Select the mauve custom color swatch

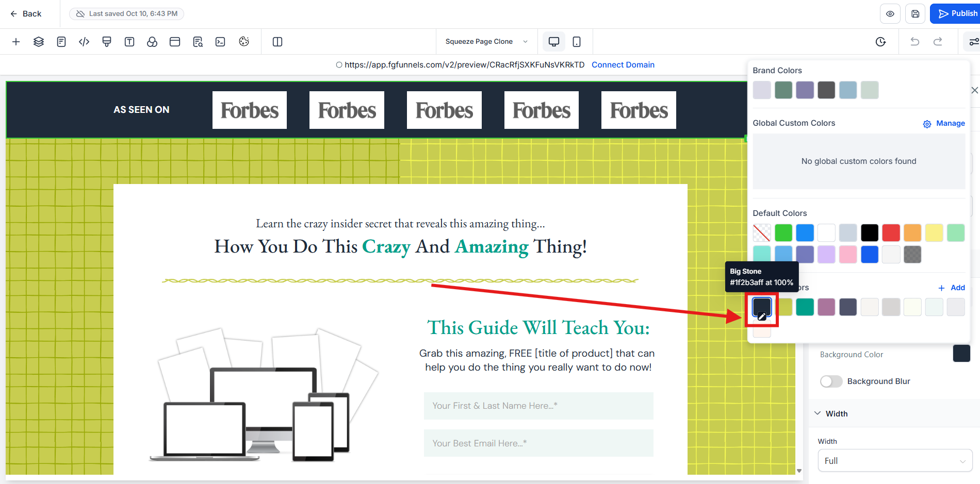(826, 307)
